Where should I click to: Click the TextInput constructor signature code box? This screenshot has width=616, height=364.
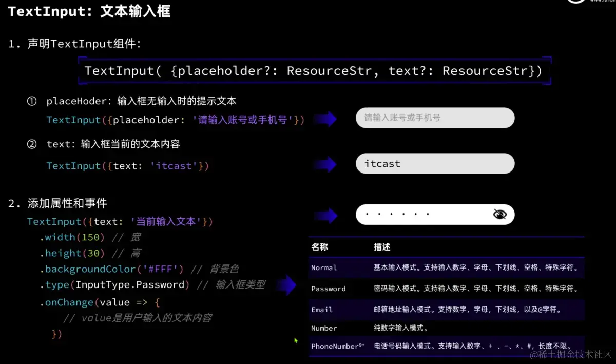(x=314, y=71)
